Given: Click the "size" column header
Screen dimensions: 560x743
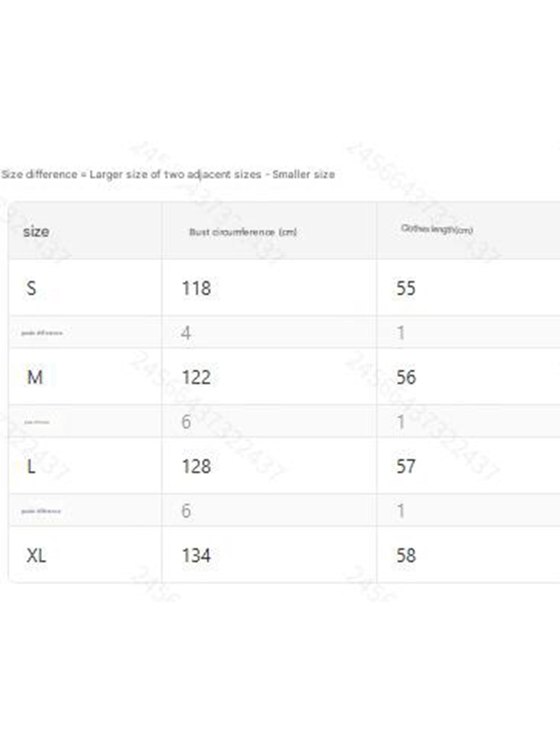Looking at the screenshot, I should pos(36,231).
